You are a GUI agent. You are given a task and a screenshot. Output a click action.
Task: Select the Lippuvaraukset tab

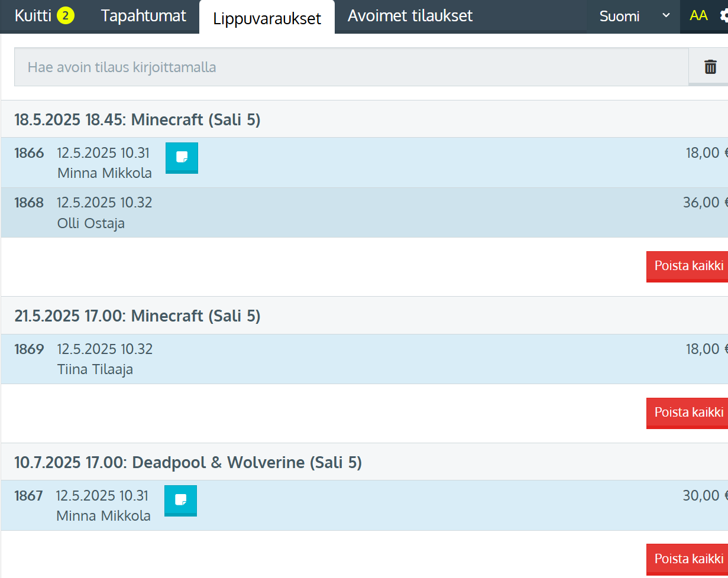(x=267, y=18)
